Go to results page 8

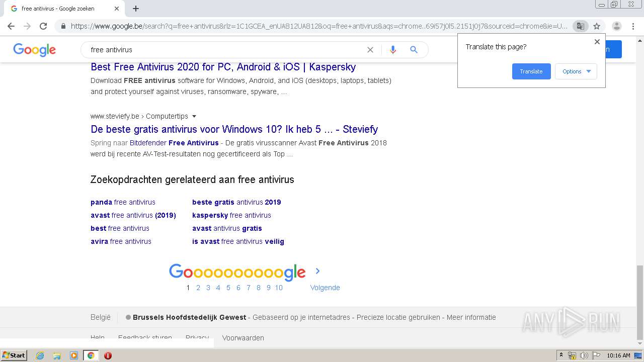tap(259, 288)
